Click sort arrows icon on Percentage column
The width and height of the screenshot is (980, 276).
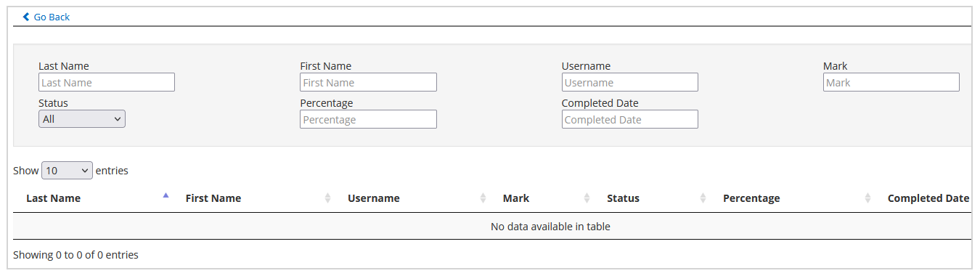(868, 198)
